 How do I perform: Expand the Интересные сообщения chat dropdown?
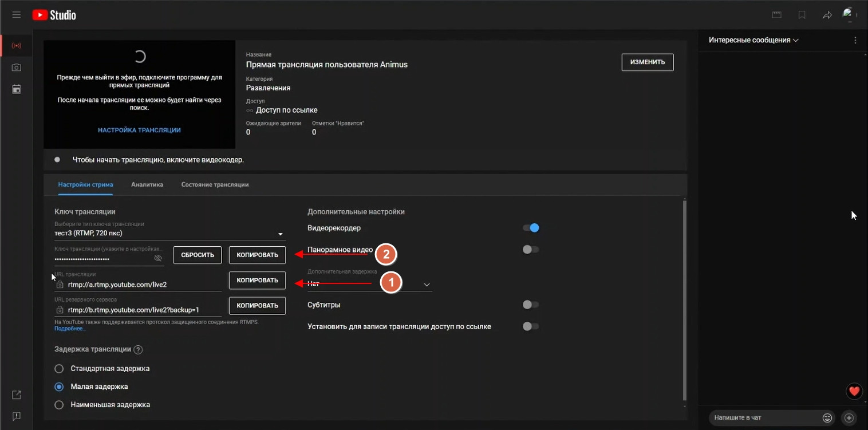coord(753,40)
